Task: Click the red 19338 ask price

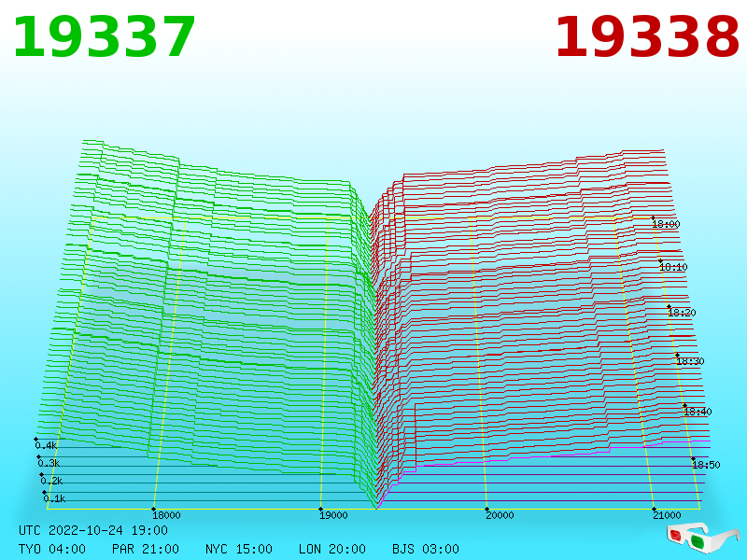Action: click(x=647, y=37)
